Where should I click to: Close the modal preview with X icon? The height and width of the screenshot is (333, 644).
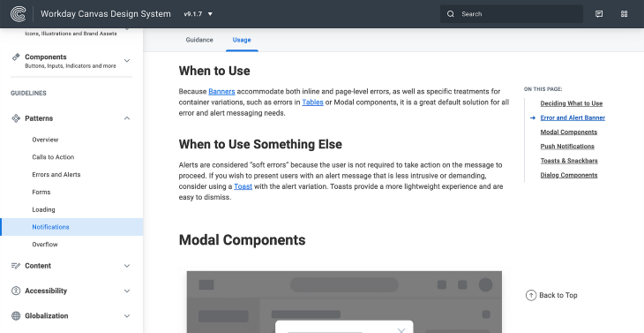(x=401, y=330)
